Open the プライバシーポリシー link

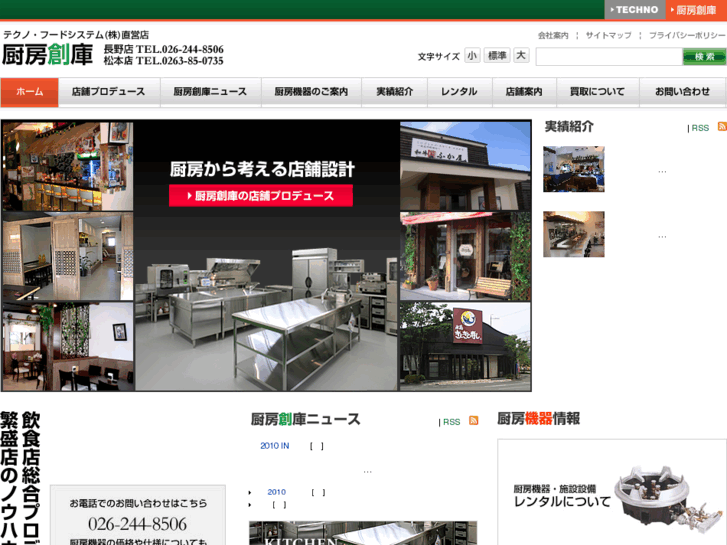(687, 35)
